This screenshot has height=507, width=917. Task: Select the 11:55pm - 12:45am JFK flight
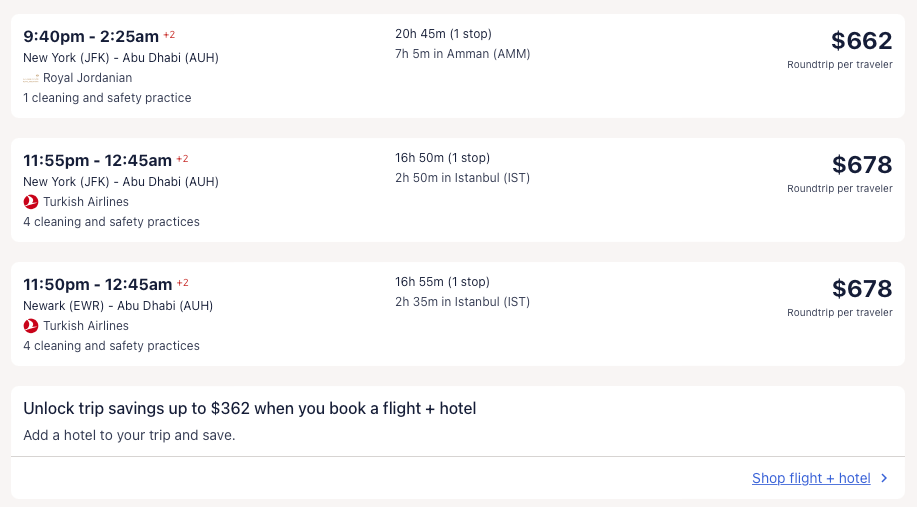click(97, 161)
